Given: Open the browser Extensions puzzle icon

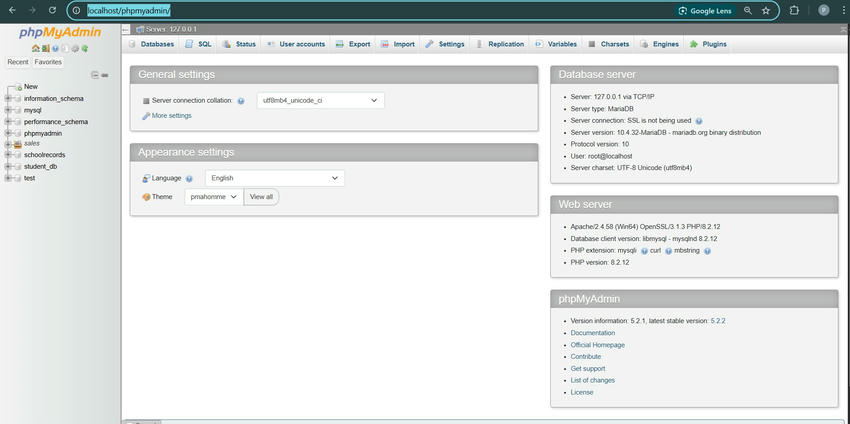Looking at the screenshot, I should click(794, 11).
